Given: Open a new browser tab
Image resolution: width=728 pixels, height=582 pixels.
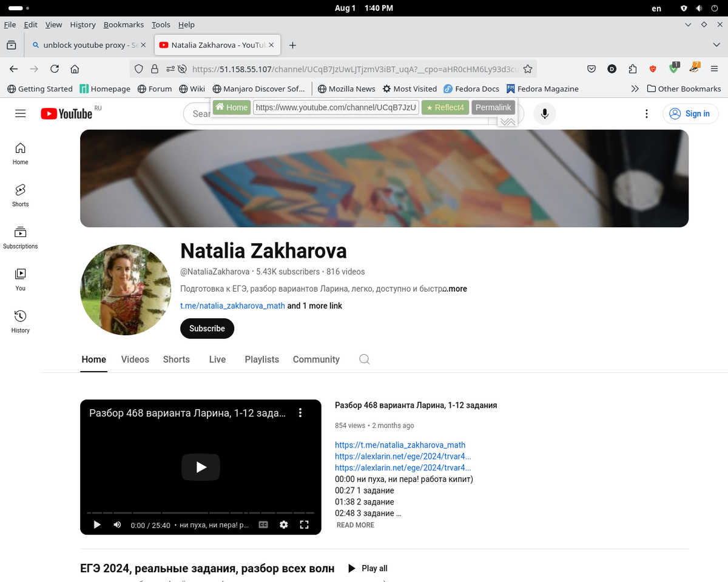Looking at the screenshot, I should tap(292, 45).
